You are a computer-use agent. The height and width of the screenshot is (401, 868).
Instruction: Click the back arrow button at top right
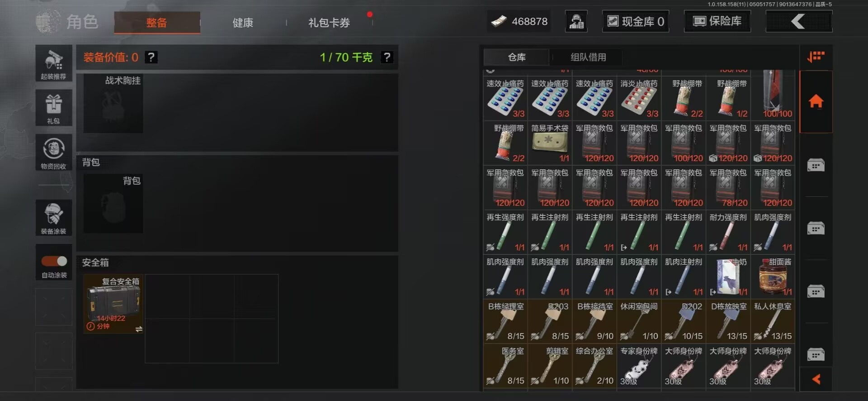coord(799,21)
